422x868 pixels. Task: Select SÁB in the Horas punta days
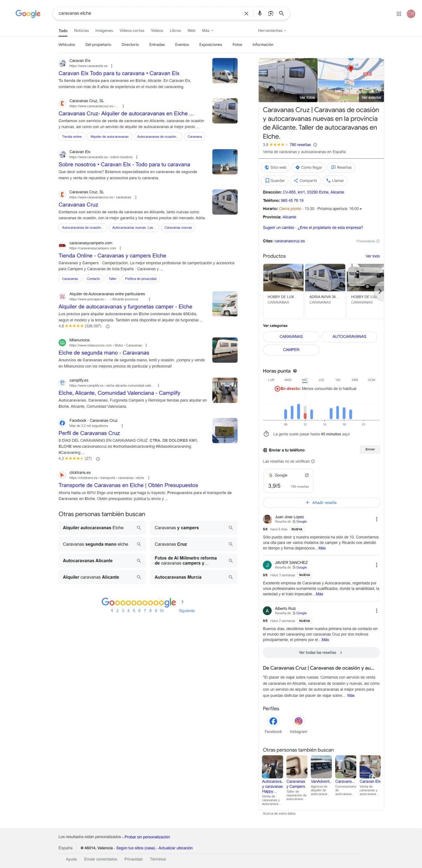(355, 380)
